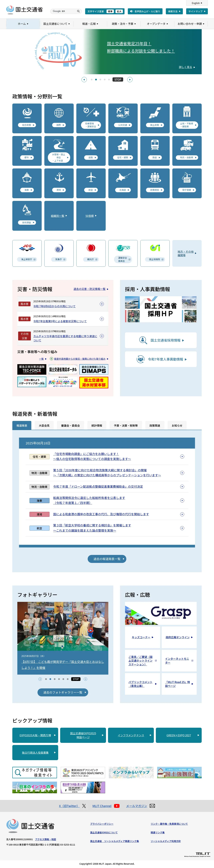Image resolution: width=214 pixels, height=868 pixels.
Task: Stop the hero banner with STOP
Action: 118,80
